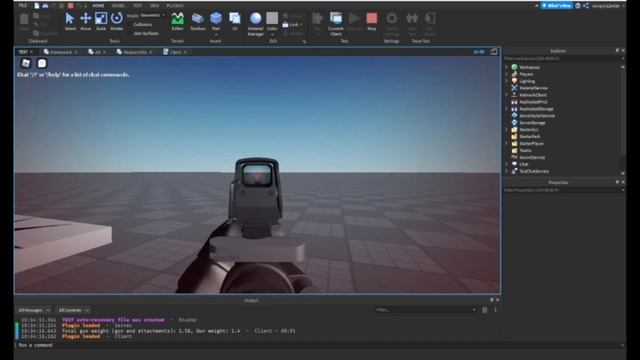Clear output with the trash icon
Viewport: 640px width, 360px height.
coord(484,310)
